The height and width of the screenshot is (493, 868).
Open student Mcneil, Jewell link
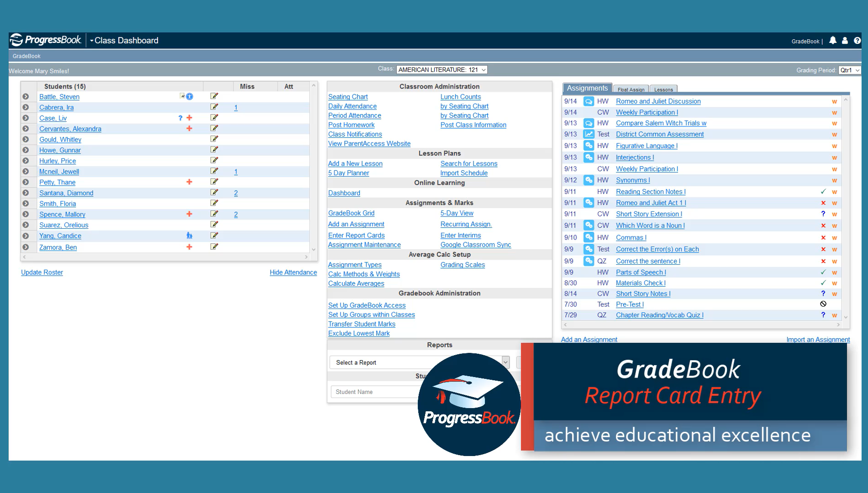point(59,172)
